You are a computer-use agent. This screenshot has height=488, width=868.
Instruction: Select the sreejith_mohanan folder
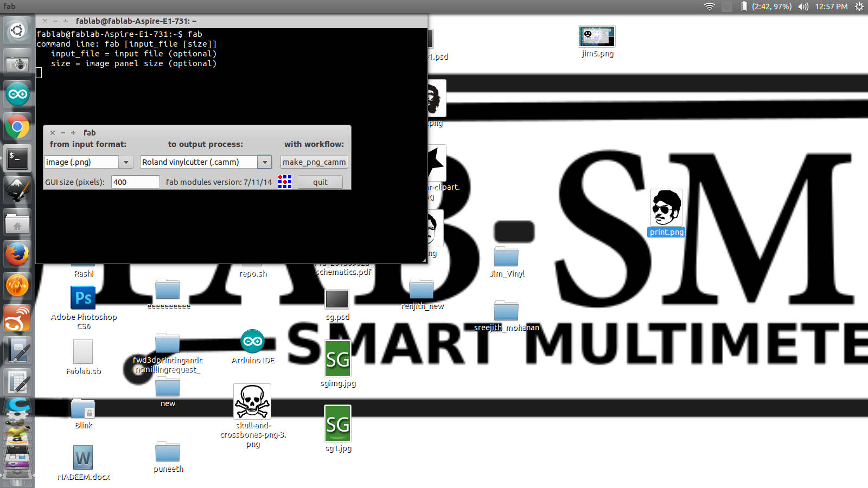click(x=507, y=316)
